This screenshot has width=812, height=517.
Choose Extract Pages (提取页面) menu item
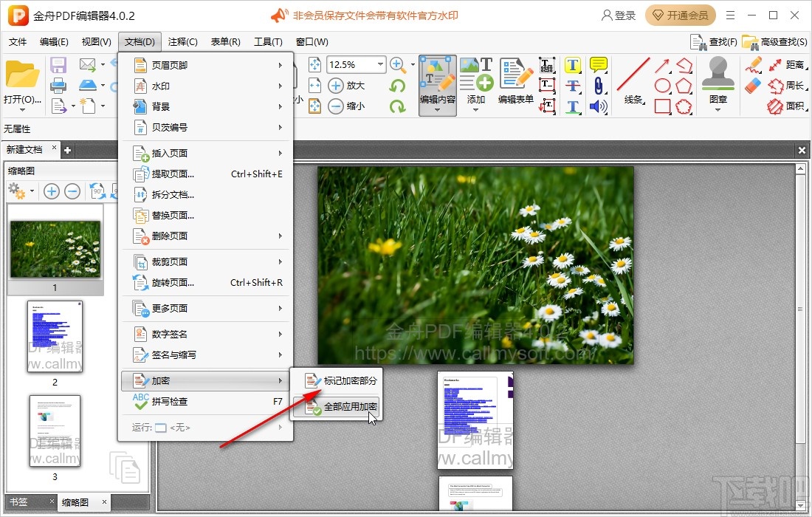coord(206,174)
